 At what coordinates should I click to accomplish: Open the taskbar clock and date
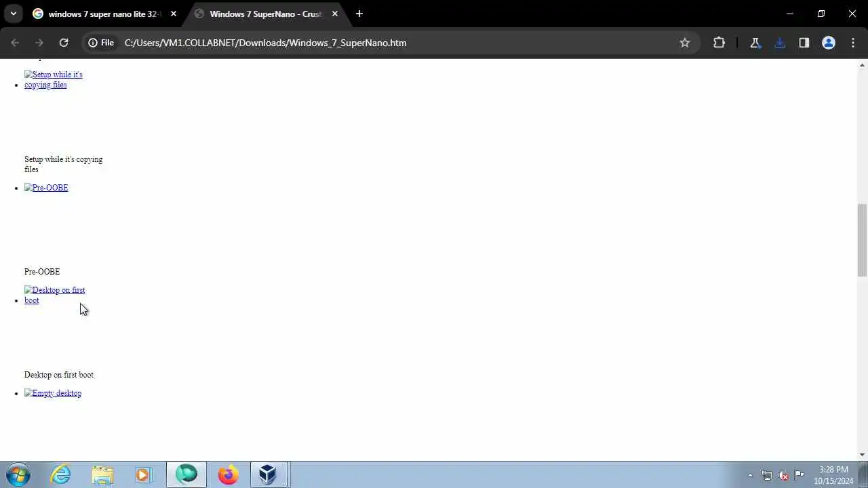[x=833, y=475]
